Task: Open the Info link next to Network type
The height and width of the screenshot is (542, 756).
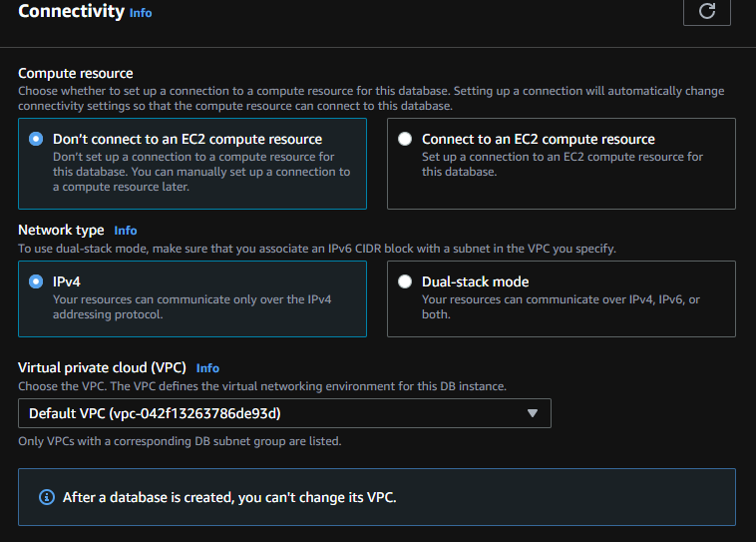Action: click(x=125, y=231)
